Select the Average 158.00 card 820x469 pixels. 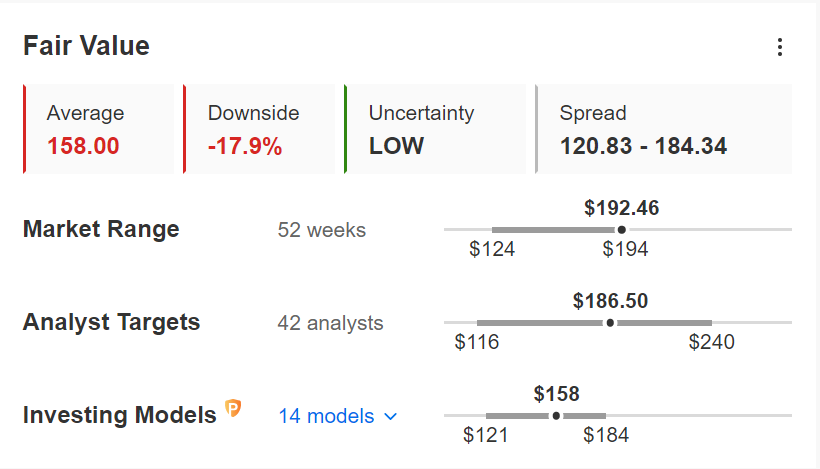(x=98, y=129)
